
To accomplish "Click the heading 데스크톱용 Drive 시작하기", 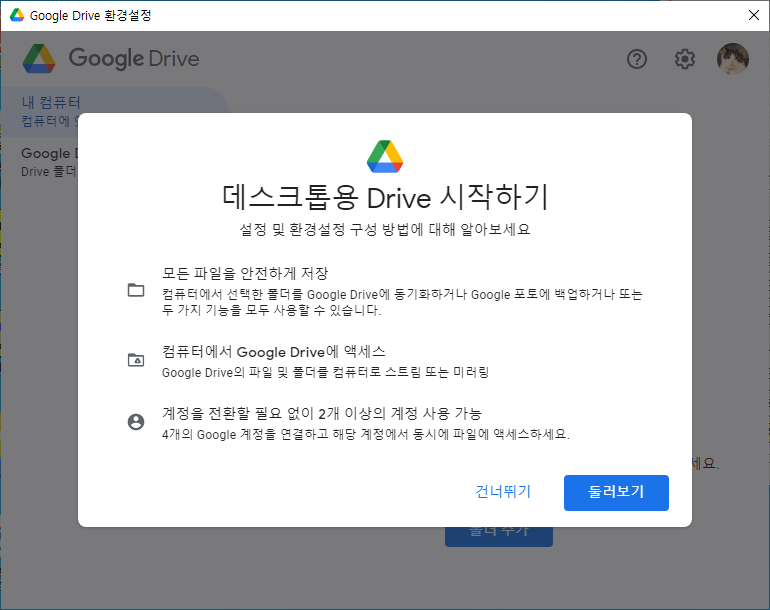I will [x=385, y=197].
